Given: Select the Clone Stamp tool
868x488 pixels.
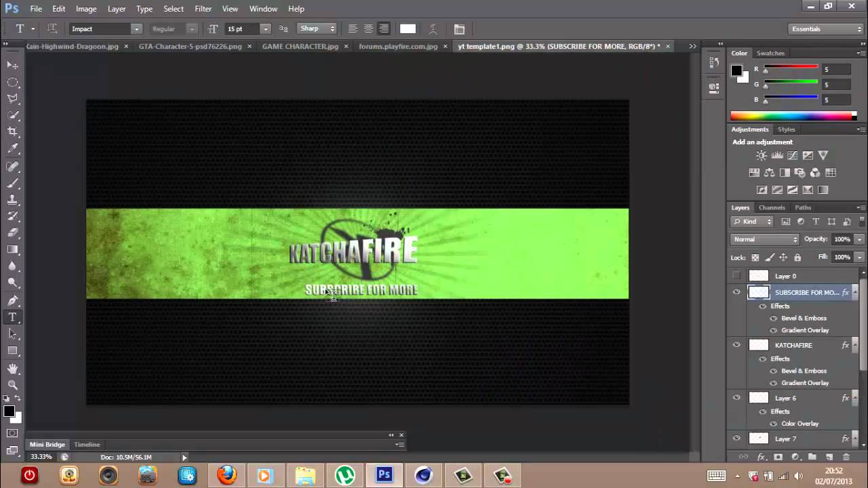Looking at the screenshot, I should coord(12,200).
